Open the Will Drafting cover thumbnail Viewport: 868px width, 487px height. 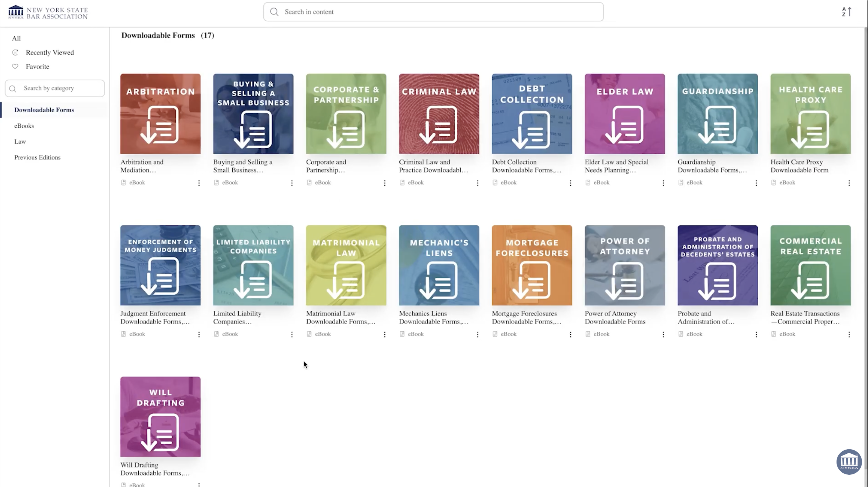pyautogui.click(x=160, y=416)
